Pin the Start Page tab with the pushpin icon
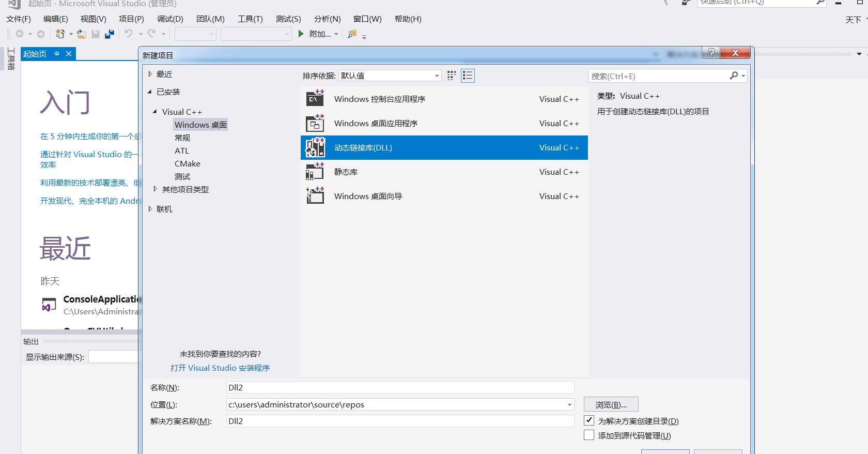The height and width of the screenshot is (454, 868). coord(57,54)
